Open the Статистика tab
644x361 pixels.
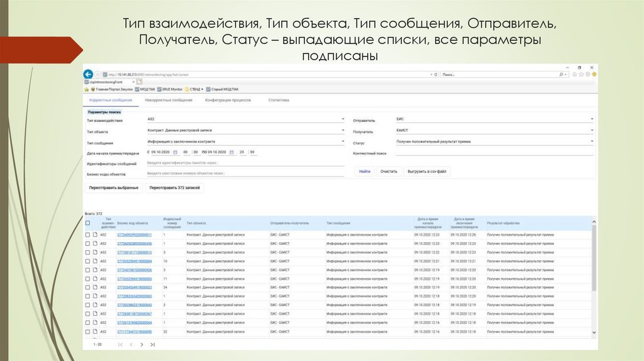(x=279, y=100)
